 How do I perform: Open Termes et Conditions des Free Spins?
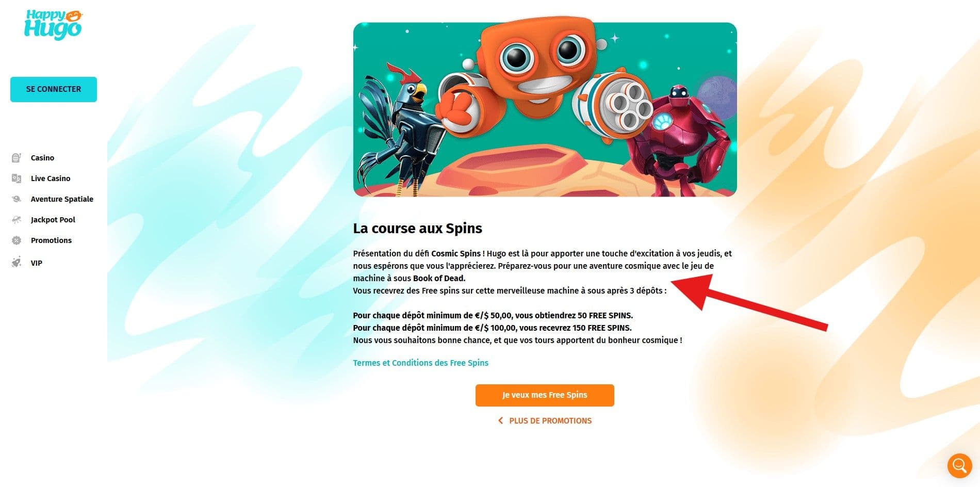(420, 363)
